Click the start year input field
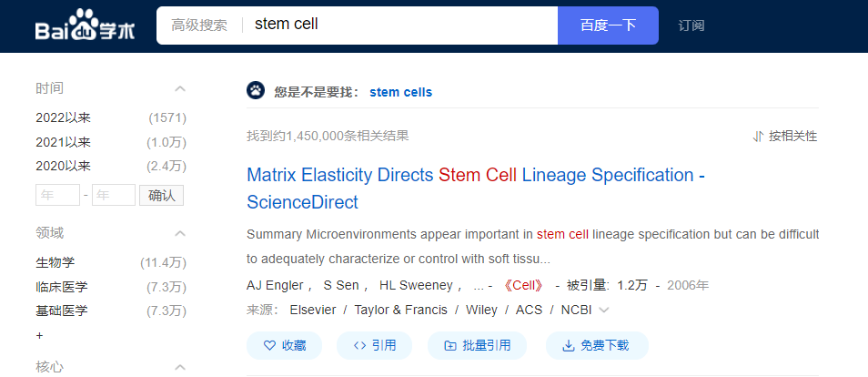The image size is (868, 377). 57,195
